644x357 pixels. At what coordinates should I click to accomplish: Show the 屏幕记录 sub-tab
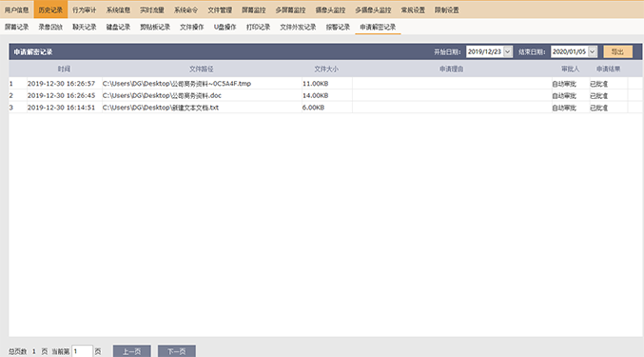[17, 27]
